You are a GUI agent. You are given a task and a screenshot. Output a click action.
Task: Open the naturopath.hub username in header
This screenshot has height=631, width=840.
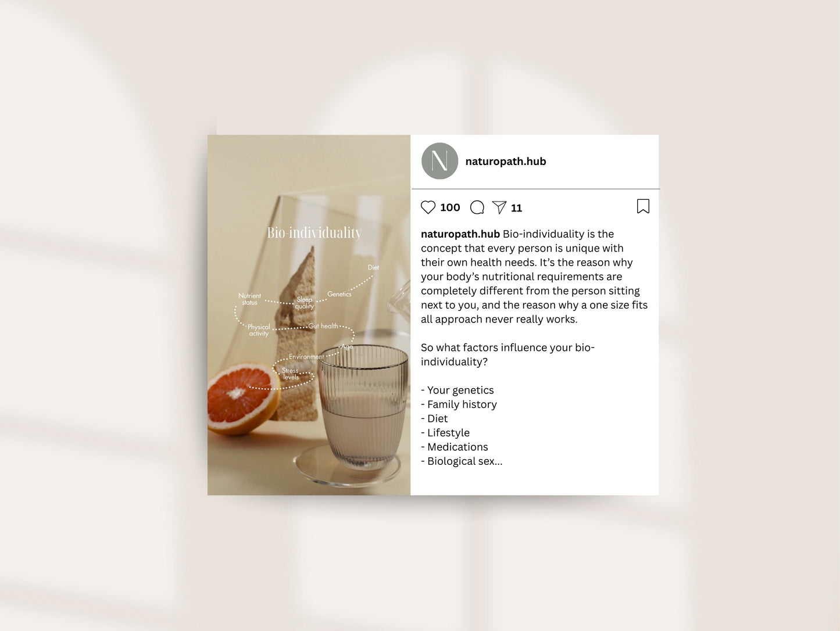tap(506, 162)
